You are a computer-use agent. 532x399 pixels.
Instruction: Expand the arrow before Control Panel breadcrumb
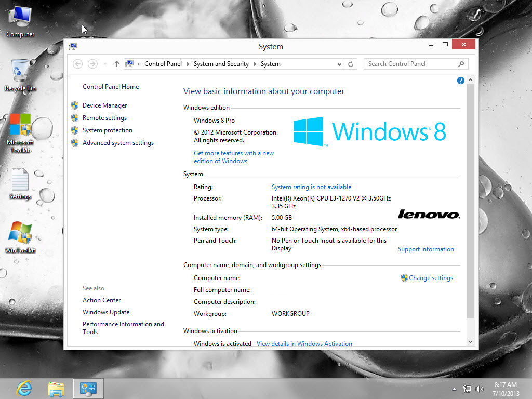(138, 64)
